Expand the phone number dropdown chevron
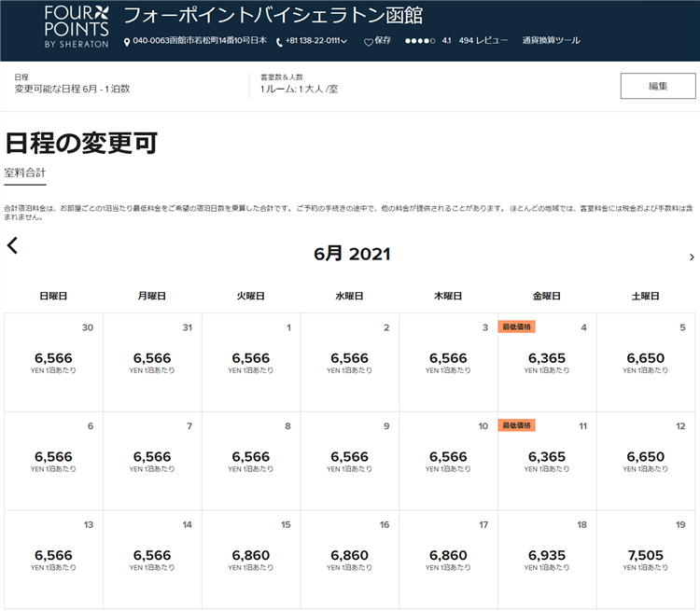This screenshot has width=700, height=611. (344, 41)
